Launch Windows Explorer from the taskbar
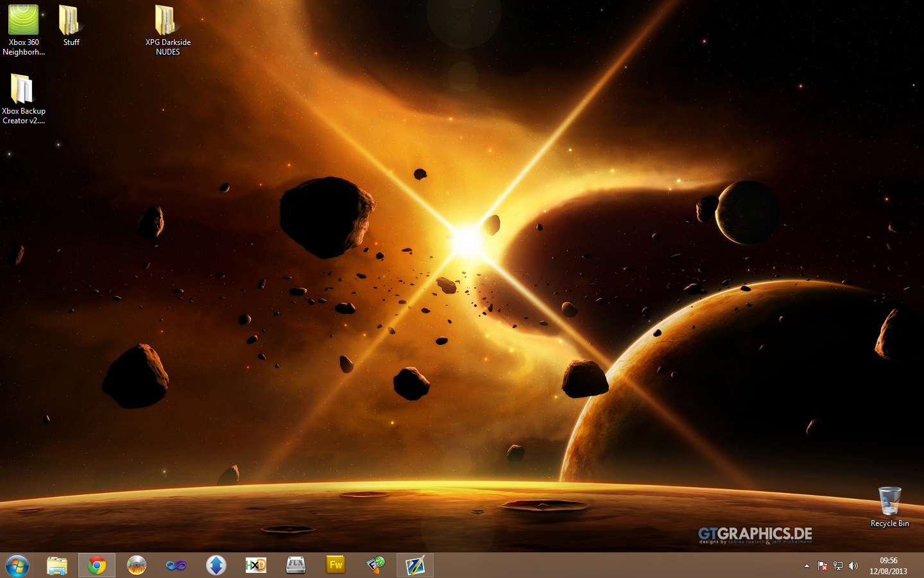 pyautogui.click(x=57, y=565)
